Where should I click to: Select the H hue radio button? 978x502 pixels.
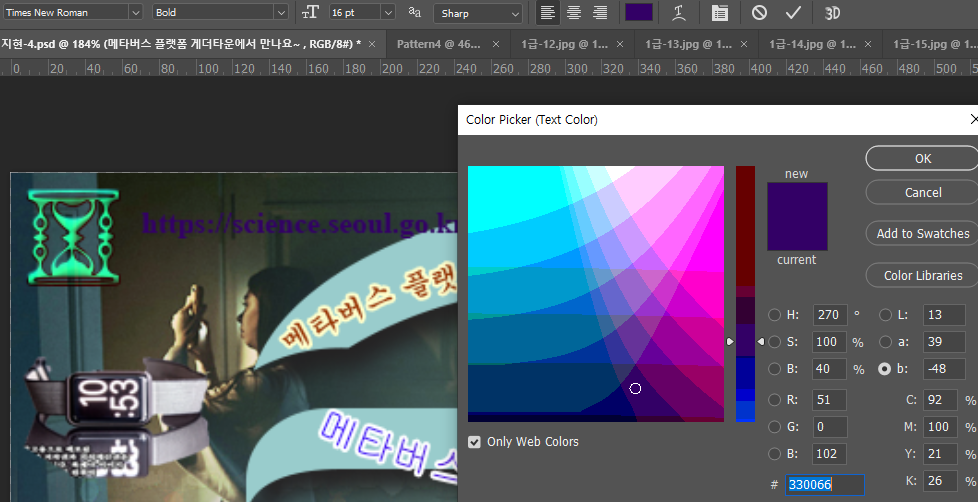[x=774, y=315]
